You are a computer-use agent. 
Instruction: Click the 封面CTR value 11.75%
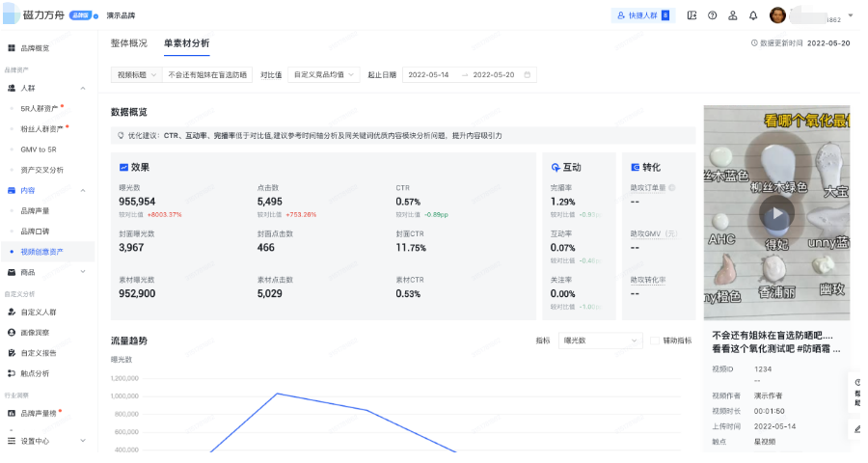click(x=411, y=248)
